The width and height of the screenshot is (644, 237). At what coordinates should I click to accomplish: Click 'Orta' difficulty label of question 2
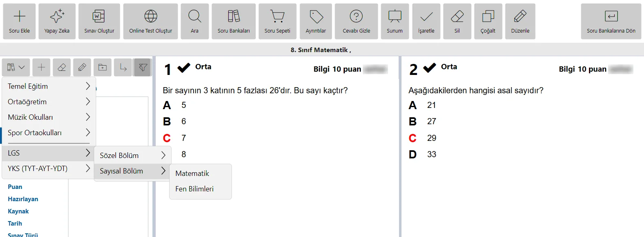(449, 67)
